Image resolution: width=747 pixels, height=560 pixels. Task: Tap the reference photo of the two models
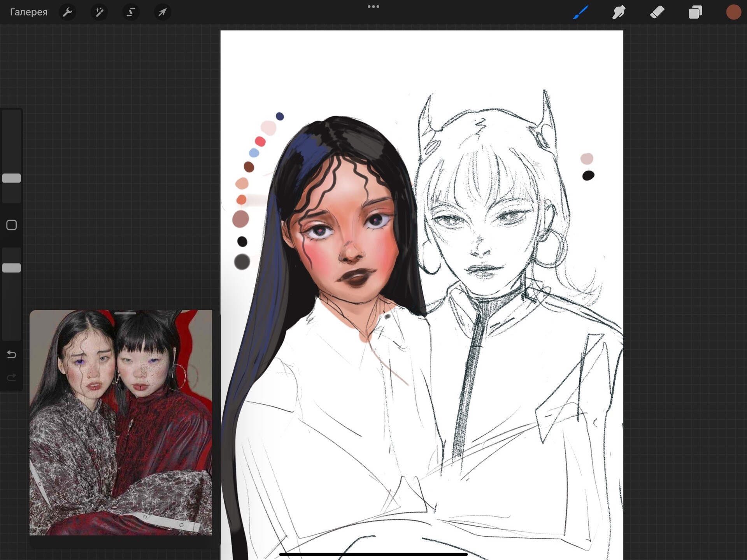122,424
